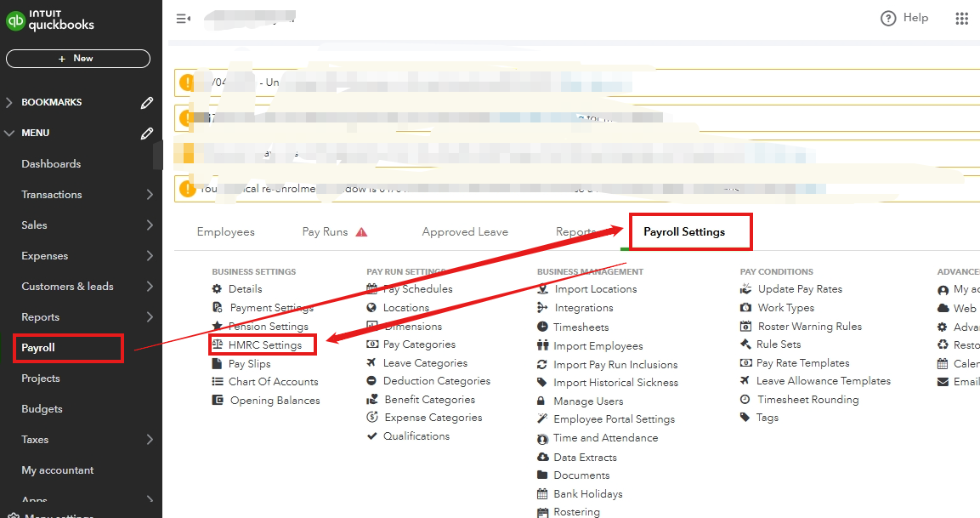This screenshot has width=980, height=518.
Task: Open the Approved Leave tab
Action: click(x=465, y=232)
